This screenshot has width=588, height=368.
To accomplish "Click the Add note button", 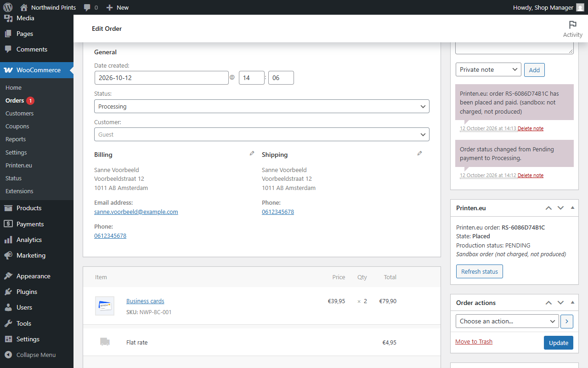I will pyautogui.click(x=534, y=70).
